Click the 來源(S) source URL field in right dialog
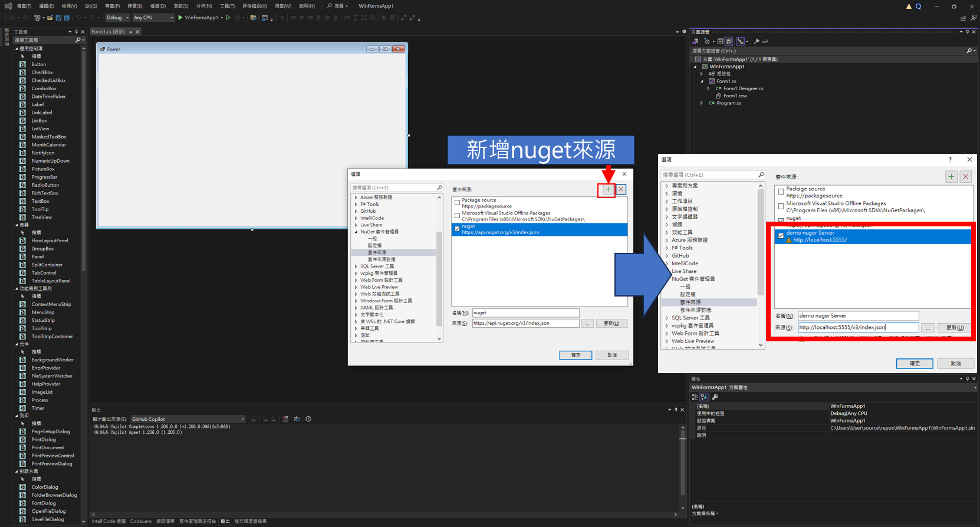980x527 pixels. coord(857,327)
